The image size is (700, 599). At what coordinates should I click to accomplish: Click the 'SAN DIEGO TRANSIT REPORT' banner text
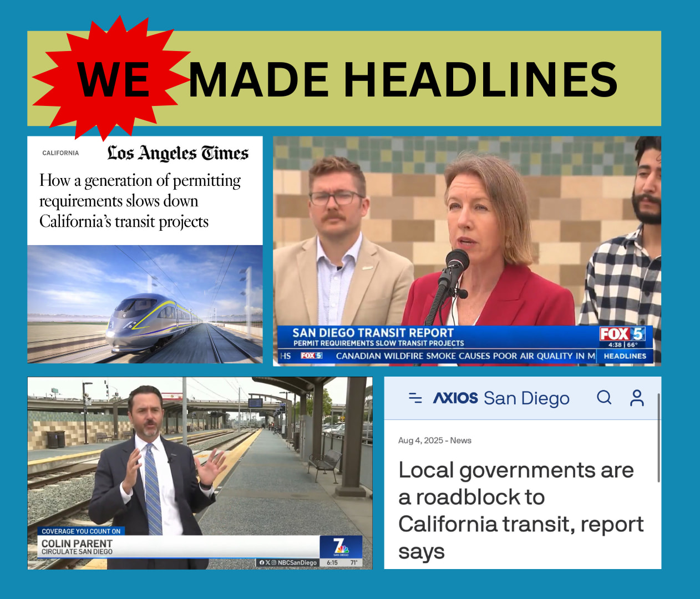[x=373, y=333]
